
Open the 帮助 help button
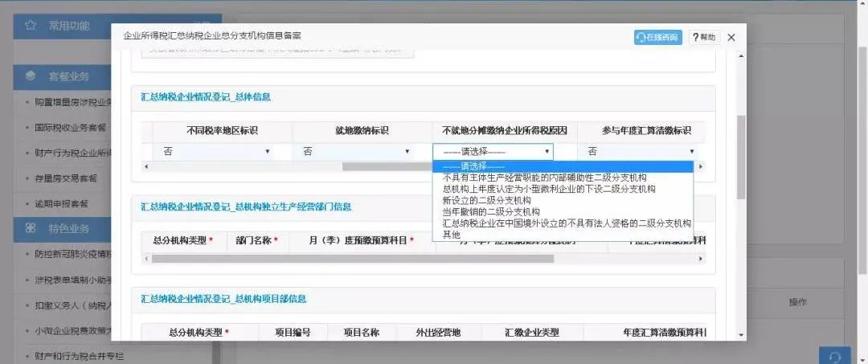(x=703, y=37)
